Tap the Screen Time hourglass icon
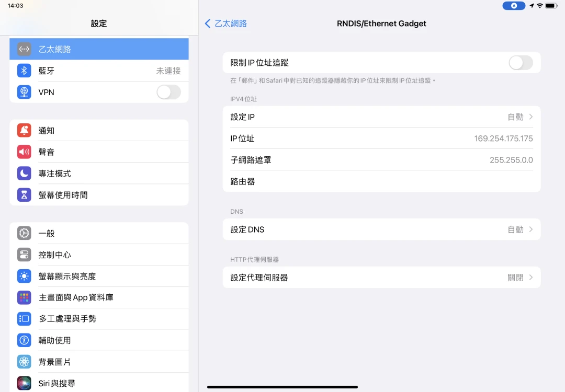 (x=24, y=195)
